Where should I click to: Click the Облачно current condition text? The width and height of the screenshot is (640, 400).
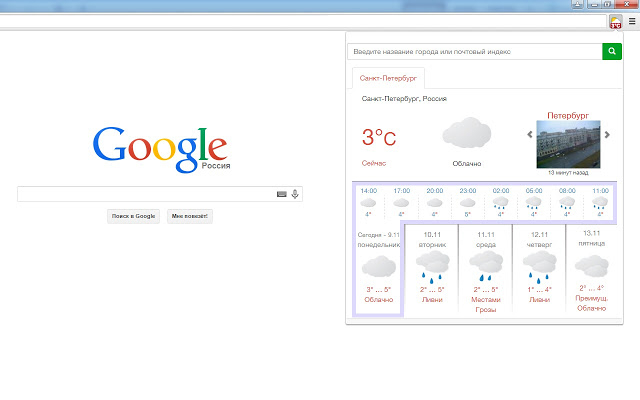pos(467,164)
